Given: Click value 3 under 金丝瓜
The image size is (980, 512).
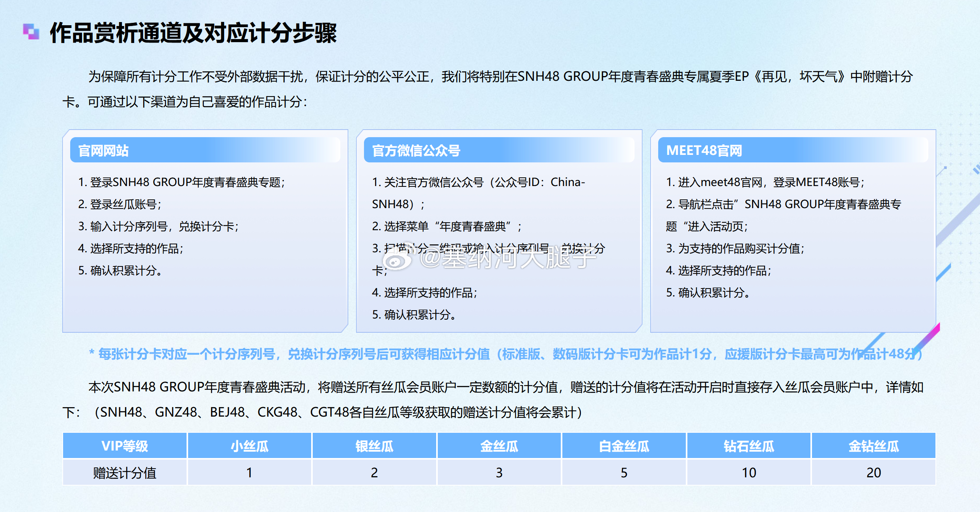Looking at the screenshot, I should [499, 472].
